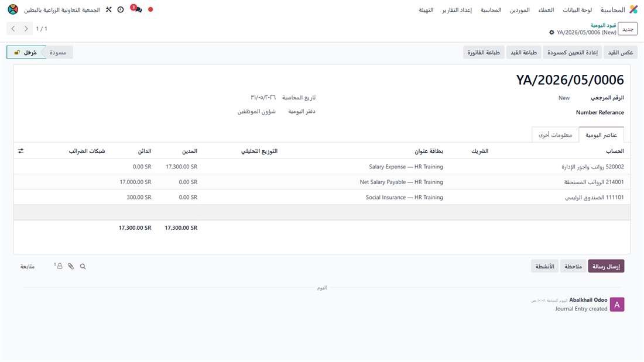Open لوحة البيانات menu
Screen dimensions: 644x362
coord(577,10)
